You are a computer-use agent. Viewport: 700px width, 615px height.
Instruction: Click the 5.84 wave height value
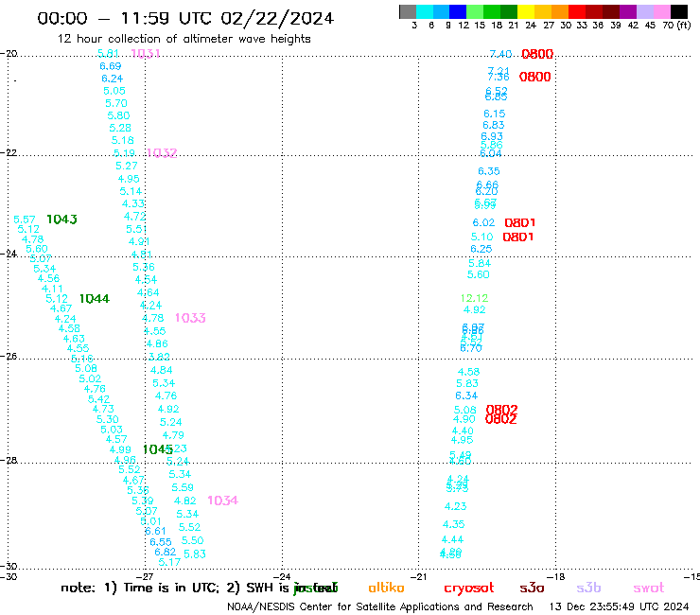click(480, 264)
